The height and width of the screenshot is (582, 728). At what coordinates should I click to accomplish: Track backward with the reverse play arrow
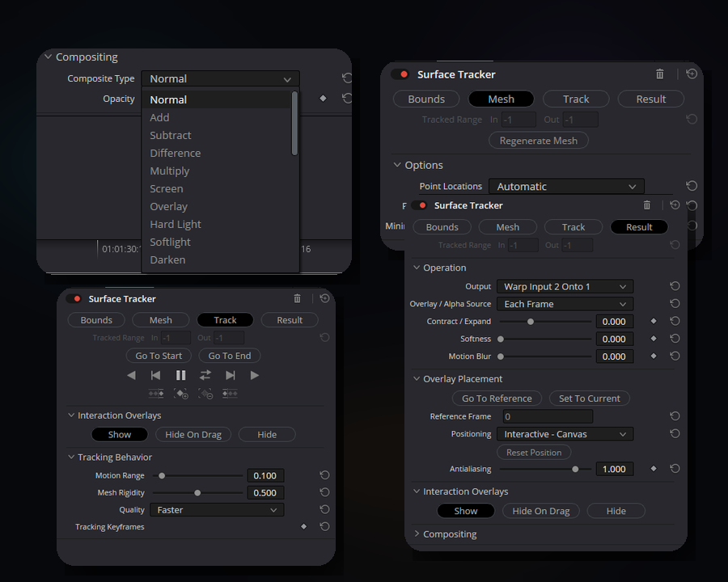[131, 375]
